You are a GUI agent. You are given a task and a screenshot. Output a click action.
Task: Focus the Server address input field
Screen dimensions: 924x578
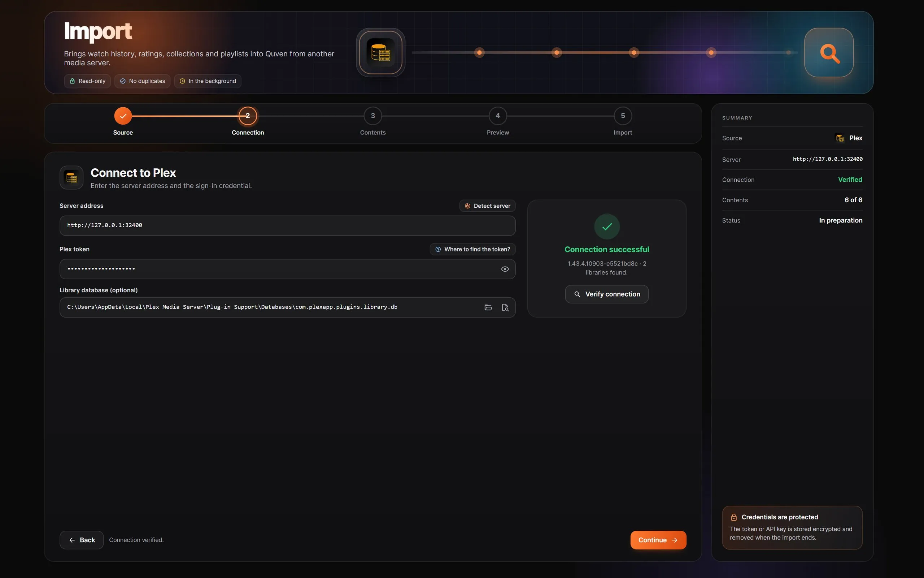[x=288, y=225]
